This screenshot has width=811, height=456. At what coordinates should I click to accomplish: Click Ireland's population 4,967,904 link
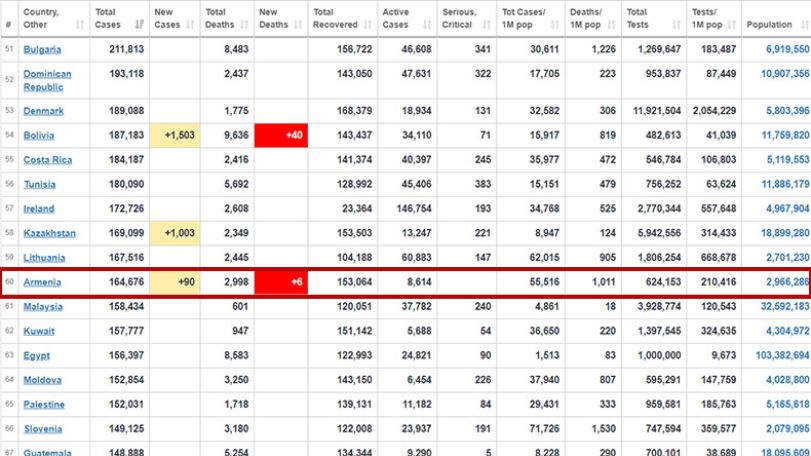coord(787,209)
